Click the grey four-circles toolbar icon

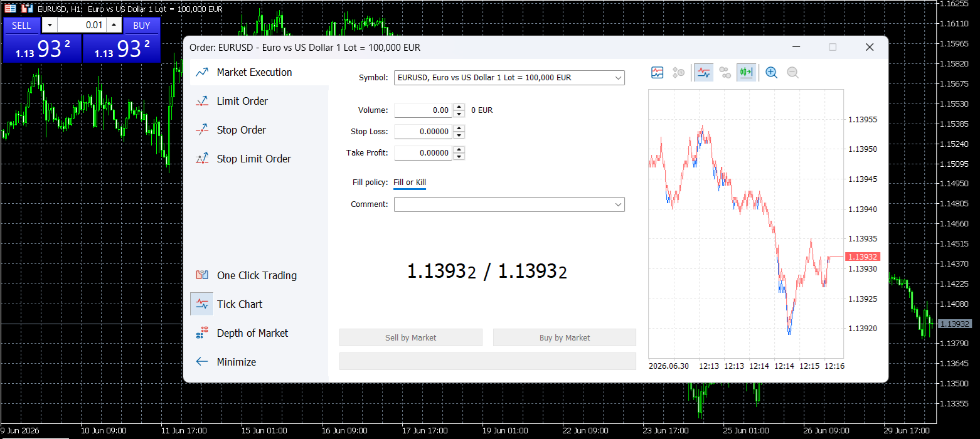click(x=725, y=72)
